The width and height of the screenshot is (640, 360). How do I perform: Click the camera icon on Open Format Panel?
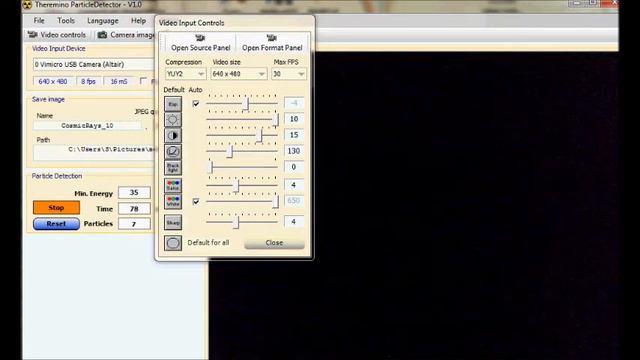(271, 38)
